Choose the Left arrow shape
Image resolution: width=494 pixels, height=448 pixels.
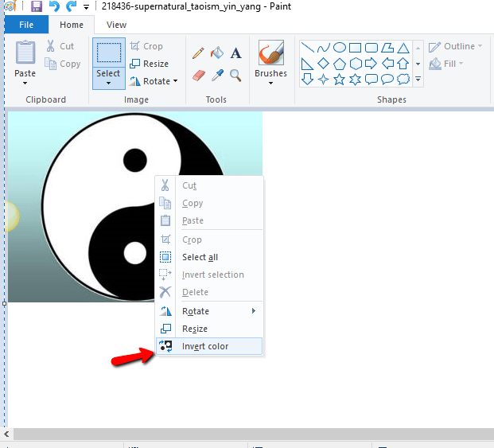(388, 64)
